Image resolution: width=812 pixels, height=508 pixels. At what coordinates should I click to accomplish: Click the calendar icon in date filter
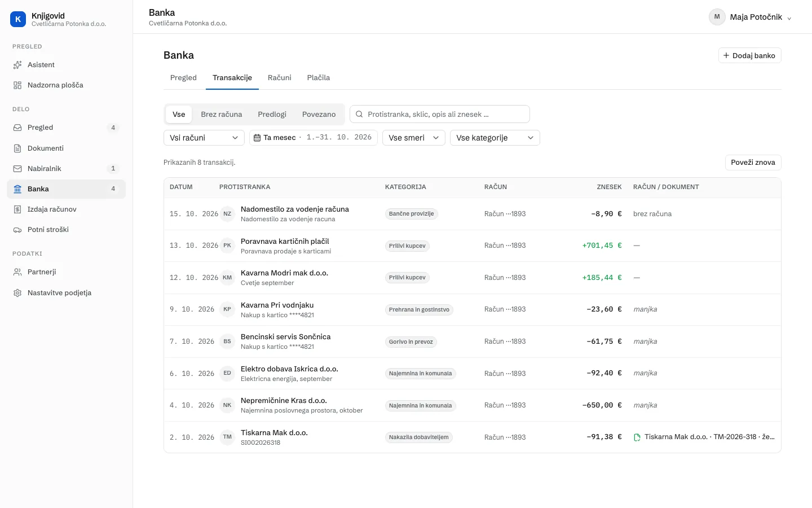point(257,138)
